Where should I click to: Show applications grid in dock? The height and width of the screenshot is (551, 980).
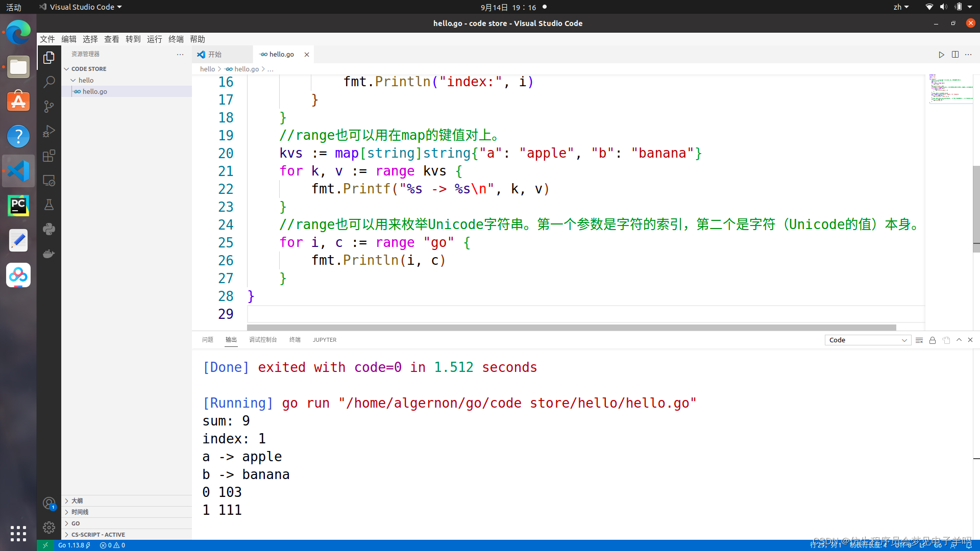pyautogui.click(x=18, y=534)
